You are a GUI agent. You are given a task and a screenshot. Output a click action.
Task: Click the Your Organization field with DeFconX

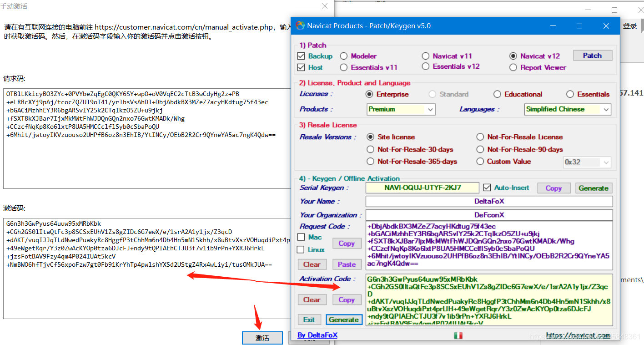point(489,215)
